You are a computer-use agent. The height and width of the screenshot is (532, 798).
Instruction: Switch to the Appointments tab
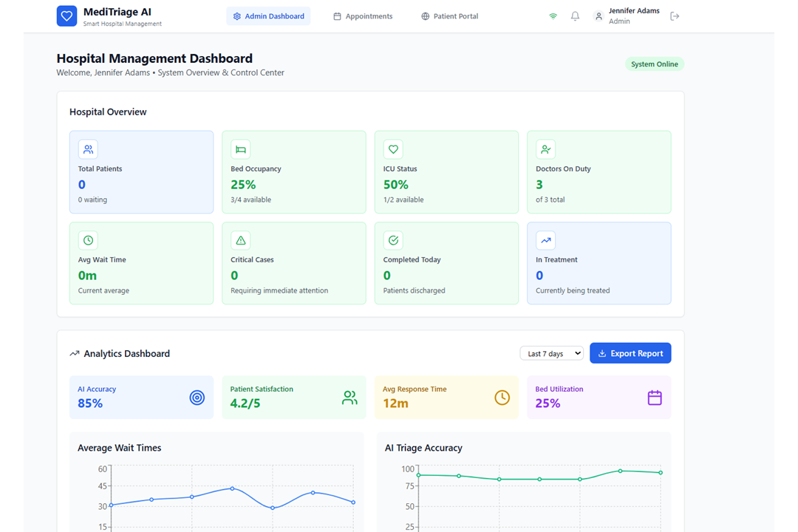coord(363,16)
